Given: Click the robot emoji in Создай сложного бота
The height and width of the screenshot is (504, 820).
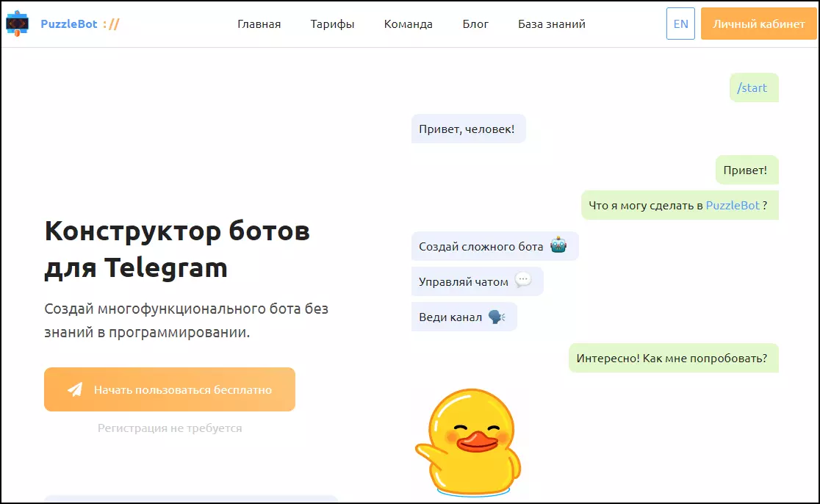Looking at the screenshot, I should [x=558, y=245].
